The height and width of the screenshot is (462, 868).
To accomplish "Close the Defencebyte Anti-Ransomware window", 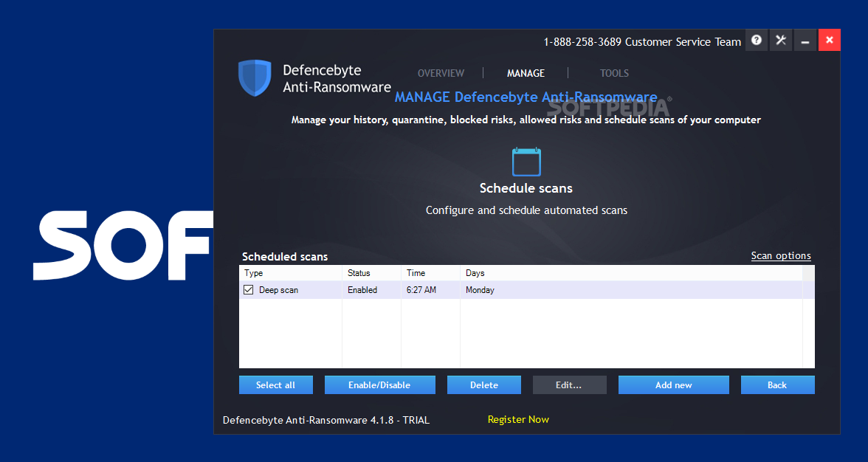I will (830, 40).
